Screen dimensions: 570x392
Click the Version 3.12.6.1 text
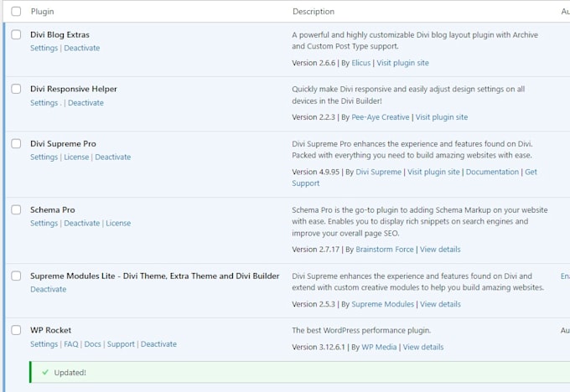pos(319,347)
